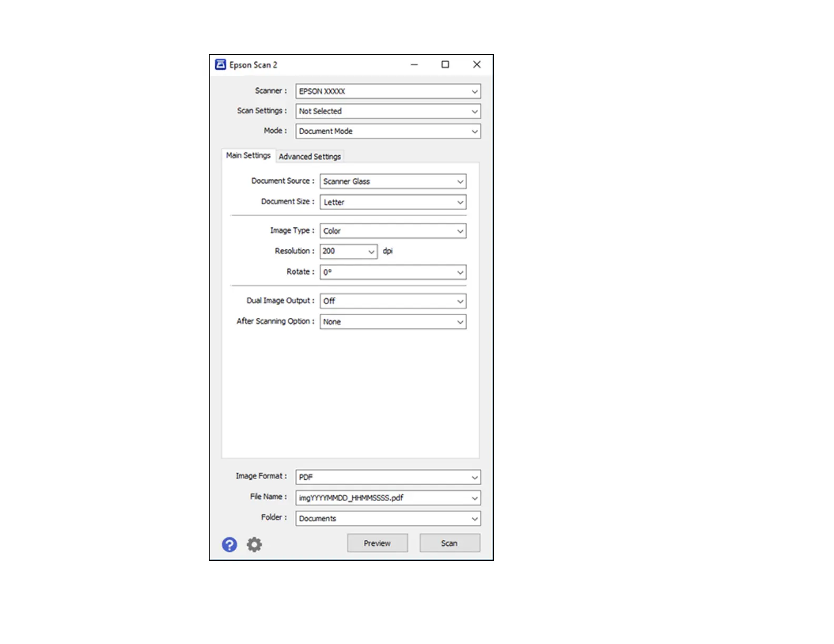
Task: Click the 'Dual Image Output :' label
Action: 280,301
